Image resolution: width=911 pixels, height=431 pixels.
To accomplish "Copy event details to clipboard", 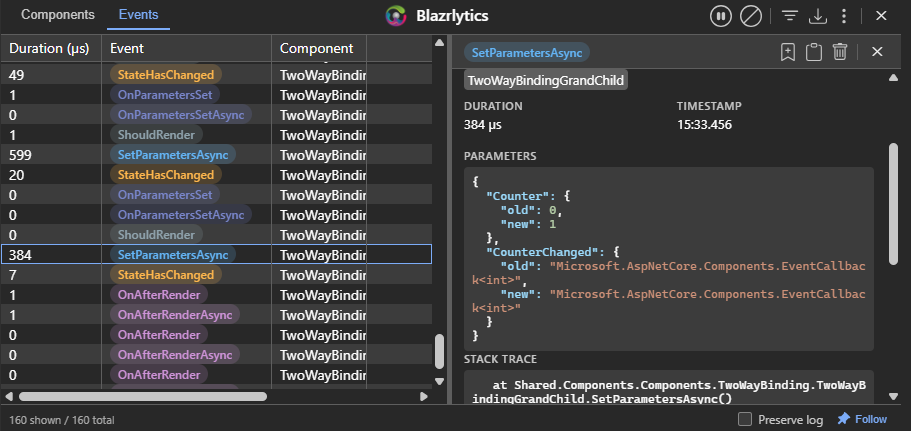I will point(813,52).
